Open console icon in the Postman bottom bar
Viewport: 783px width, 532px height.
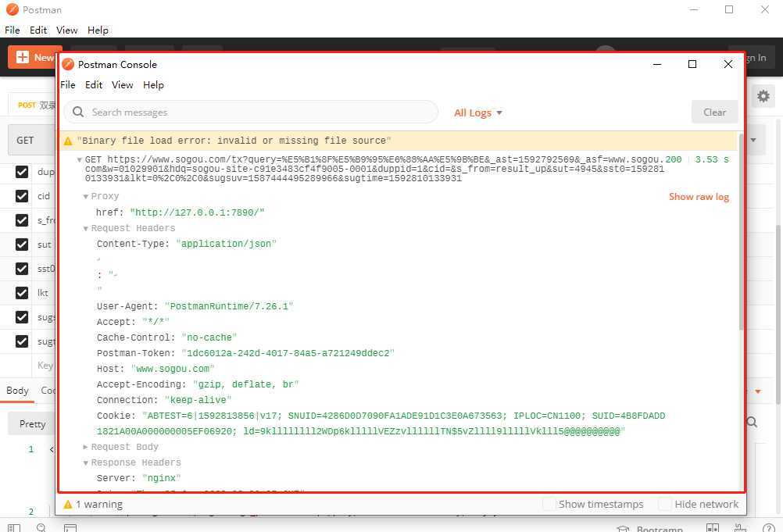pos(70,528)
